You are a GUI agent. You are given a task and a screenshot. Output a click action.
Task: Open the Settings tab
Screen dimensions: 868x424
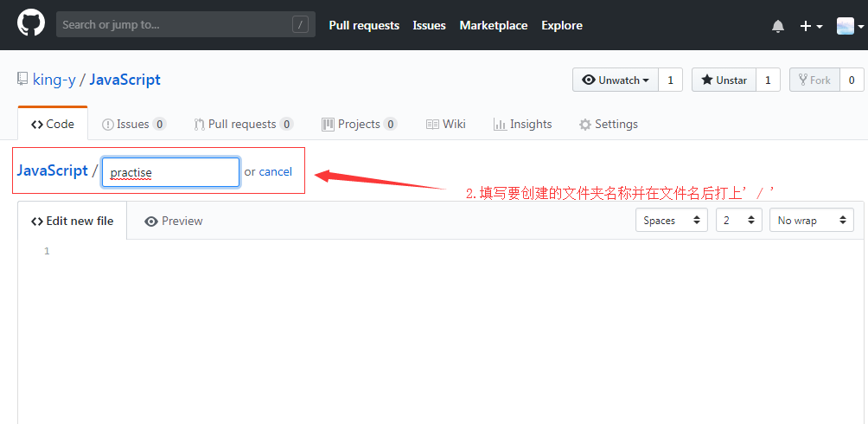click(609, 124)
